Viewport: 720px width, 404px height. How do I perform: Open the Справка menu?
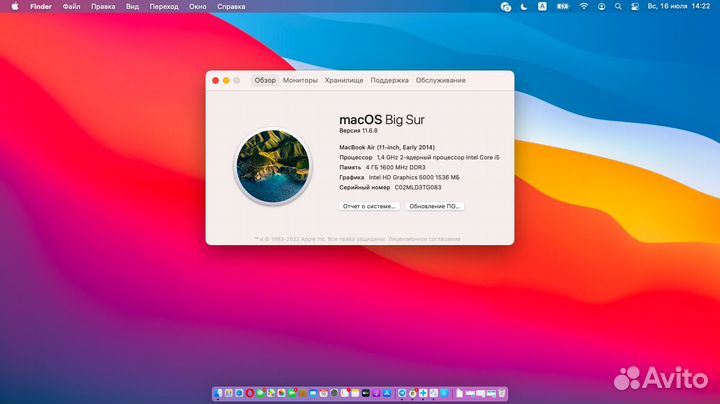[231, 6]
